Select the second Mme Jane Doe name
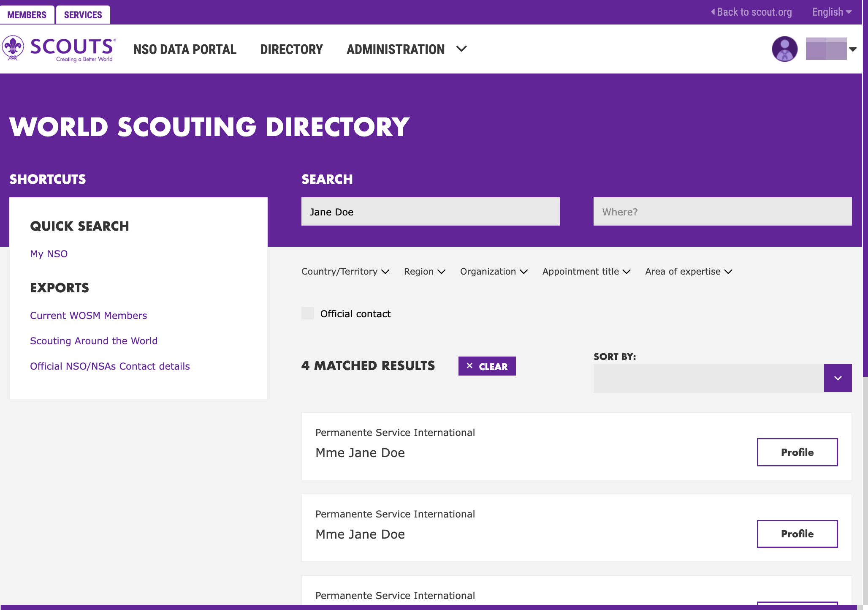Screen dimensions: 868x610 click(x=360, y=534)
